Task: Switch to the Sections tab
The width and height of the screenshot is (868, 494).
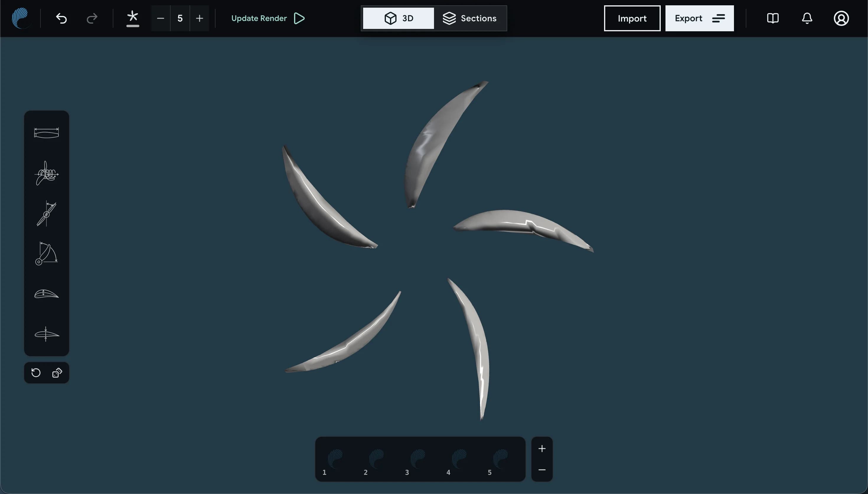Action: click(470, 18)
